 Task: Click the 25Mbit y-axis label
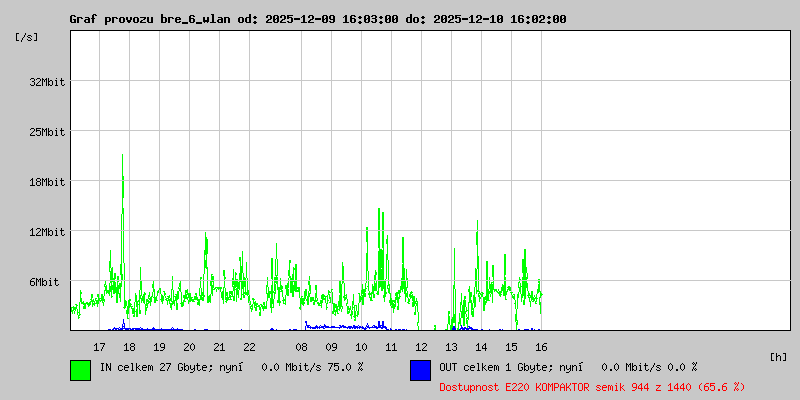[47, 132]
